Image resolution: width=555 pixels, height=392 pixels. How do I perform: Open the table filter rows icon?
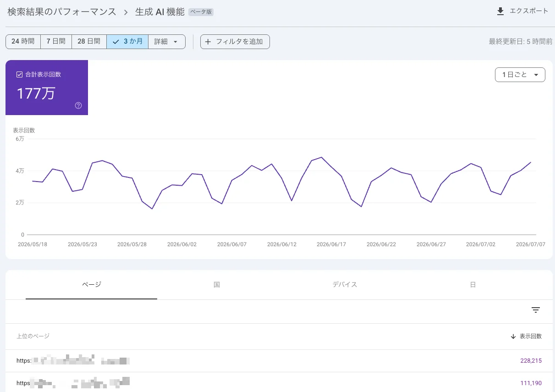536,310
